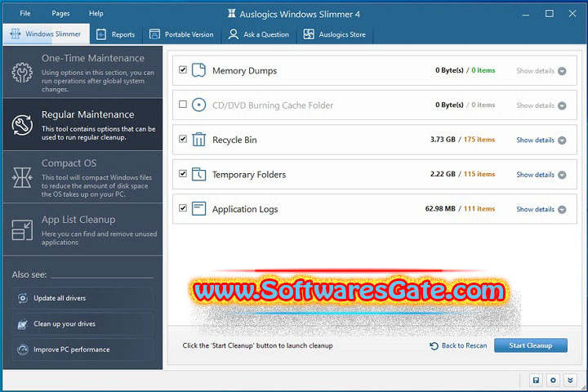Uncheck the Memory Dumps checkbox
The height and width of the screenshot is (392, 588).
tap(183, 69)
